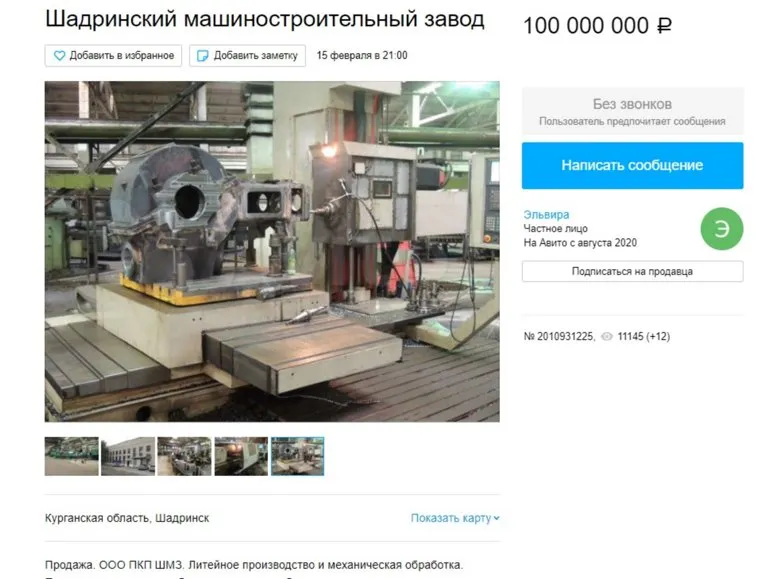The height and width of the screenshot is (579, 760).
Task: Expand map with Показать карту chevron
Action: 496,518
